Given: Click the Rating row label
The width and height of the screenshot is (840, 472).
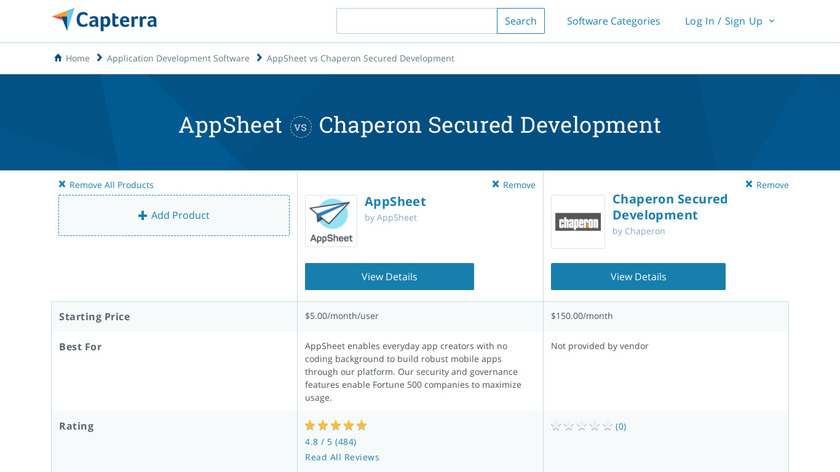Looking at the screenshot, I should click(76, 426).
